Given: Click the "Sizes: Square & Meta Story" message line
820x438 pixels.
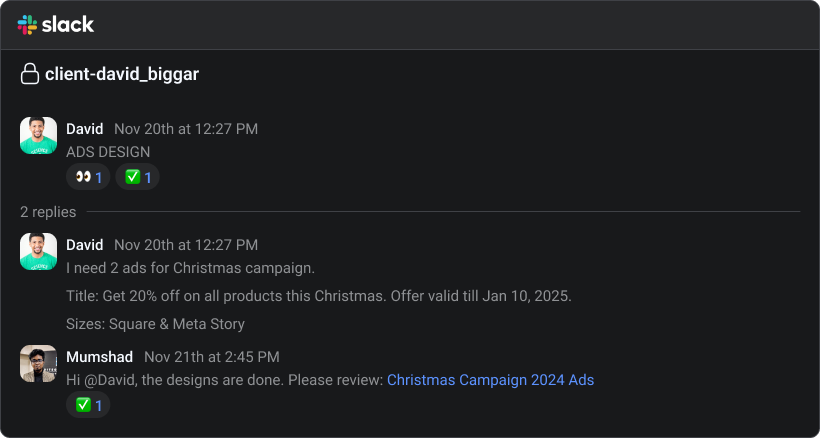Looking at the screenshot, I should click(155, 324).
